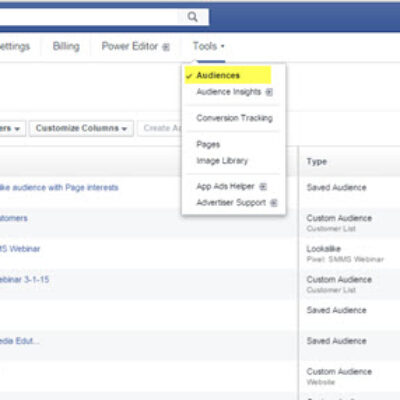The width and height of the screenshot is (400, 400).
Task: Click the Power Editor external link icon
Action: (166, 47)
